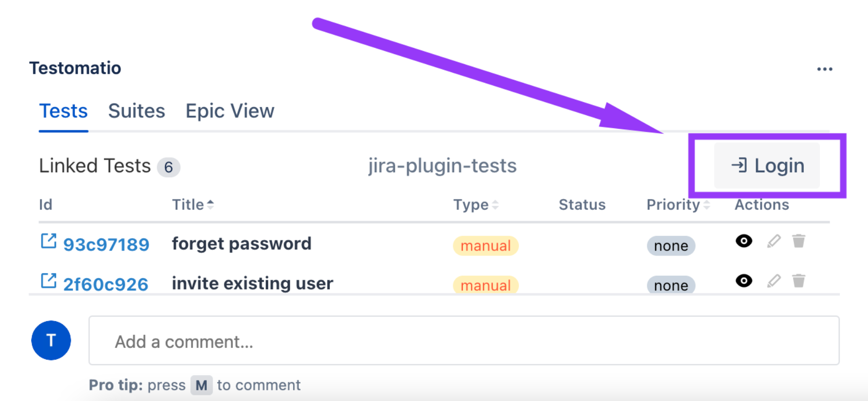
Task: Toggle eye view for forget password test
Action: (x=744, y=241)
